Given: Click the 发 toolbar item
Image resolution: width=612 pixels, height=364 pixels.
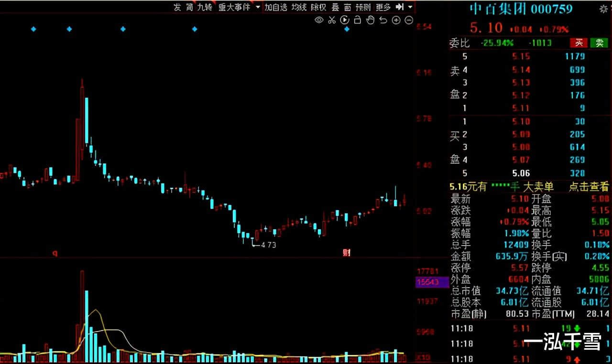Looking at the screenshot, I should pyautogui.click(x=177, y=7).
